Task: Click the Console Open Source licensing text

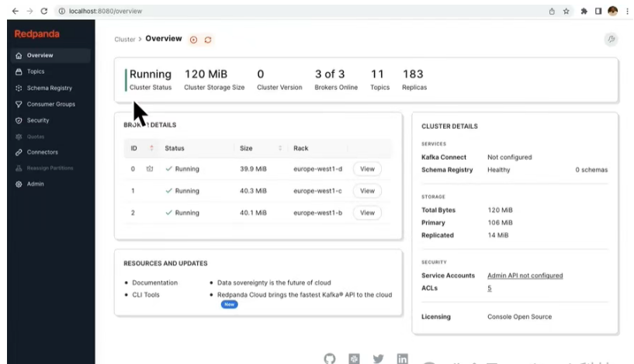Action: 520,317
